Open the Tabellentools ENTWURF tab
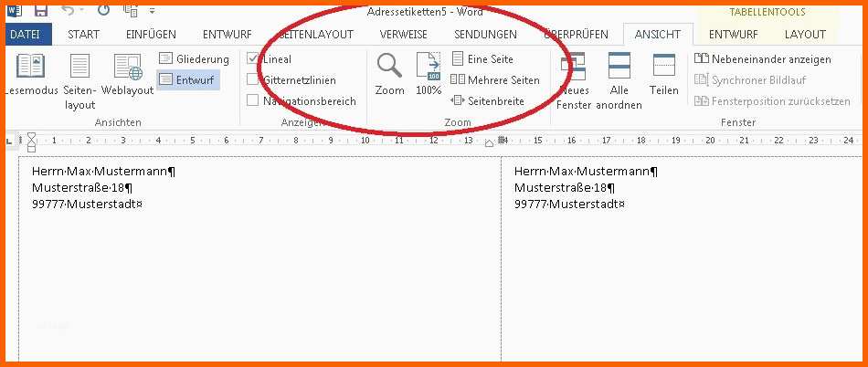Image resolution: width=868 pixels, height=367 pixels. coord(734,35)
